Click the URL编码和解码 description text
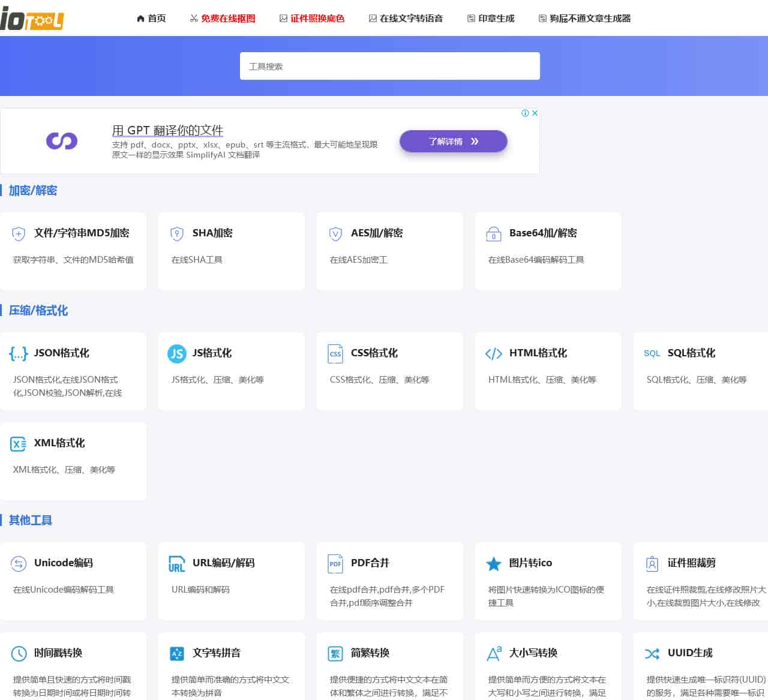 [x=200, y=590]
